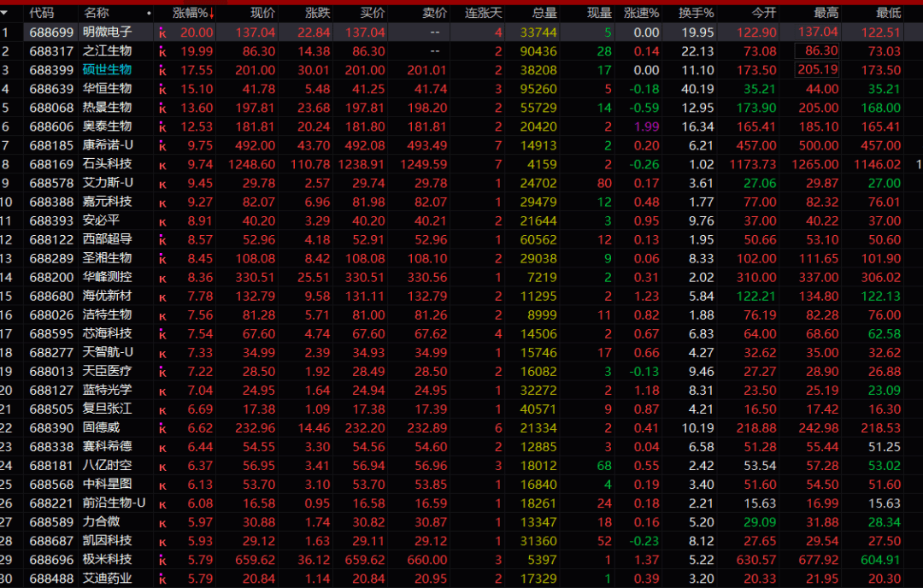Click the K icon beside 之江生物
This screenshot has height=588, width=923.
[x=162, y=52]
